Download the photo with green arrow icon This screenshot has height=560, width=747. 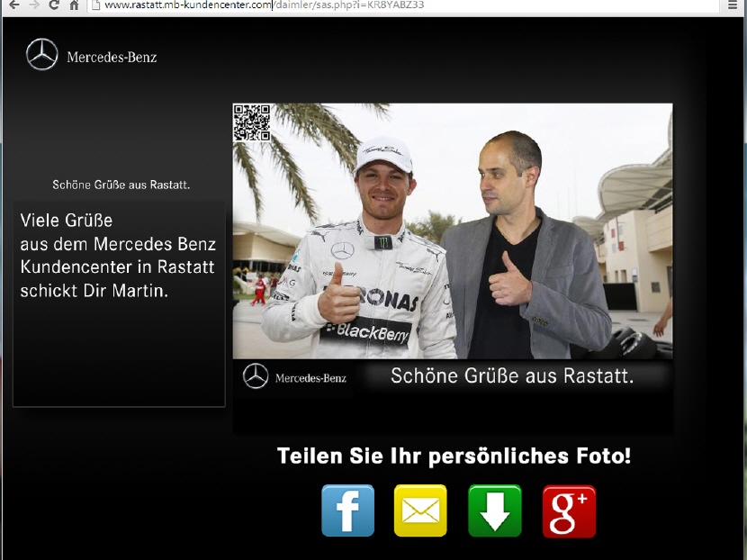point(495,510)
